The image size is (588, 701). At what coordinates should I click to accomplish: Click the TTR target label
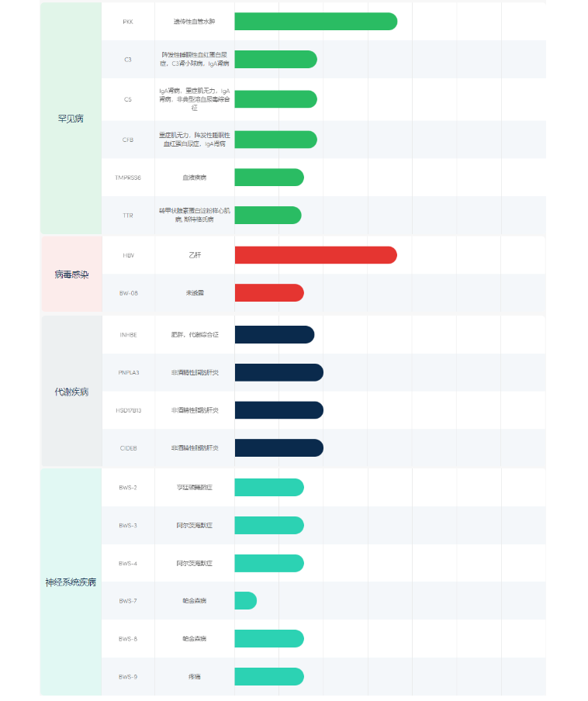128,215
